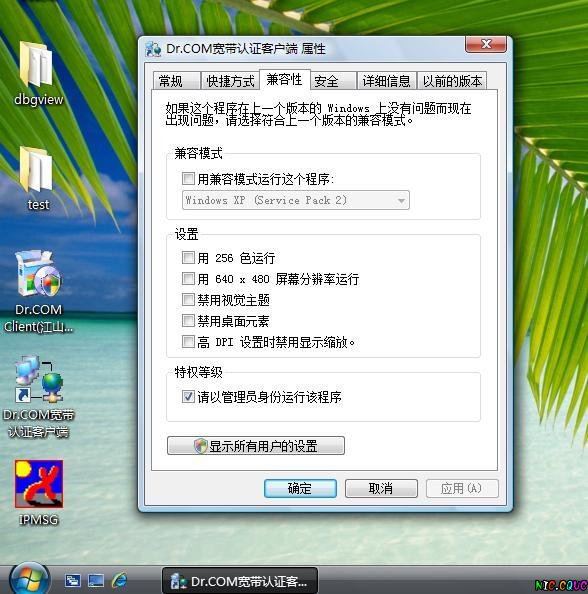Viewport: 588px width, 594px height.
Task: Check 用 256 色运行 option
Action: click(188, 258)
